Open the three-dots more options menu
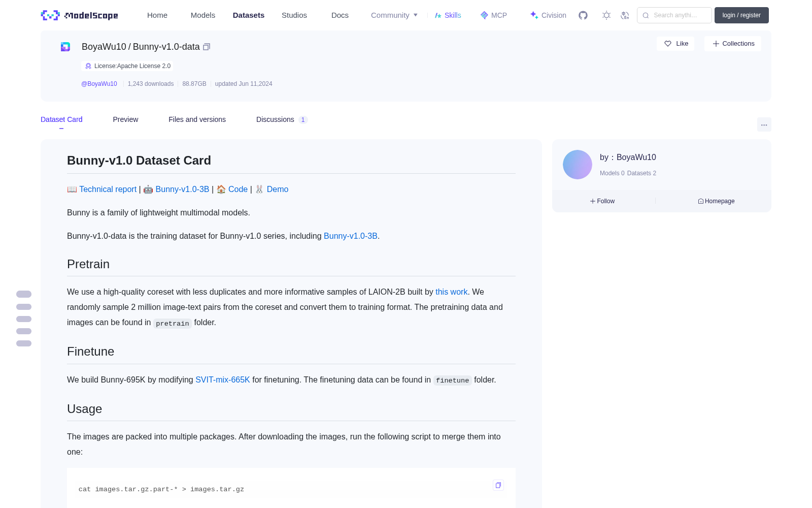This screenshot has height=508, width=812. pos(764,125)
